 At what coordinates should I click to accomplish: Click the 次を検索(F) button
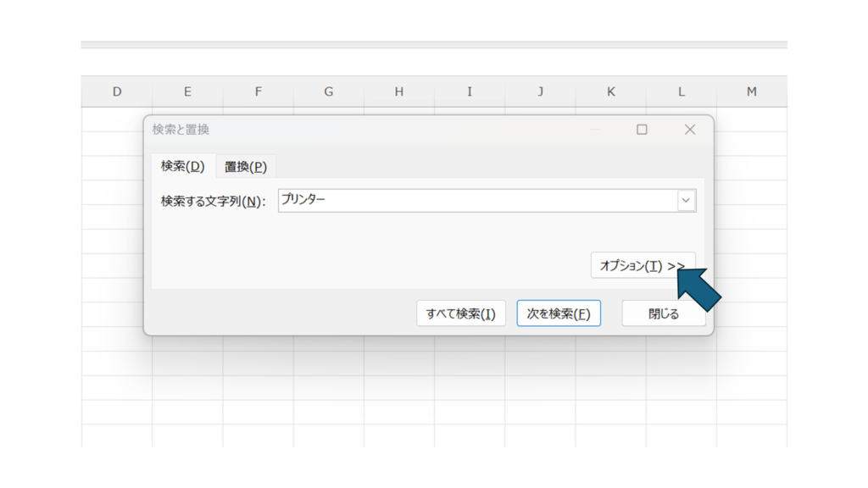pyautogui.click(x=559, y=313)
